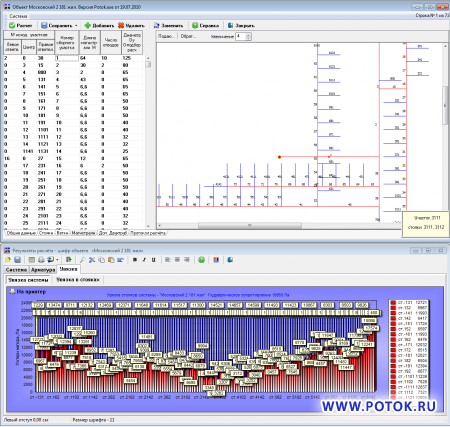Select the Номер сборного участка cell in first row
The height and width of the screenshot is (427, 450).
67,58
